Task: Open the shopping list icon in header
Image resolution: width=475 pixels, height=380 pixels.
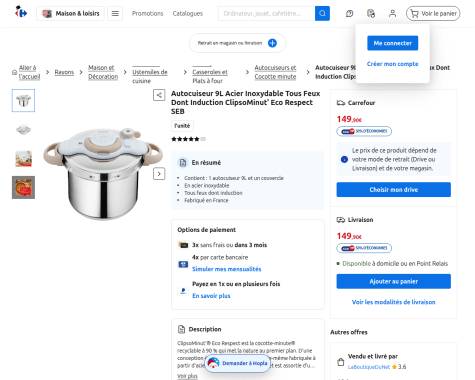Action: (371, 14)
